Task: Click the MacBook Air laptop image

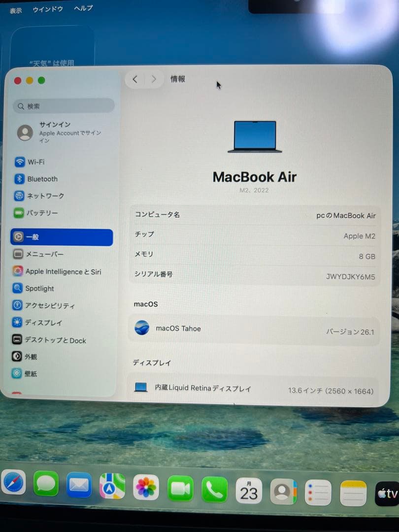Action: tap(255, 136)
